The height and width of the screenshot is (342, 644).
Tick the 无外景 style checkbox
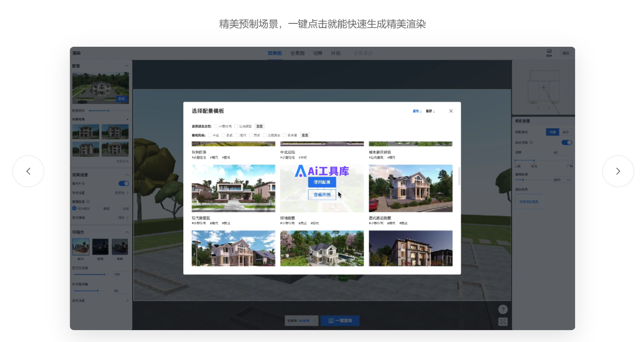coord(285,135)
